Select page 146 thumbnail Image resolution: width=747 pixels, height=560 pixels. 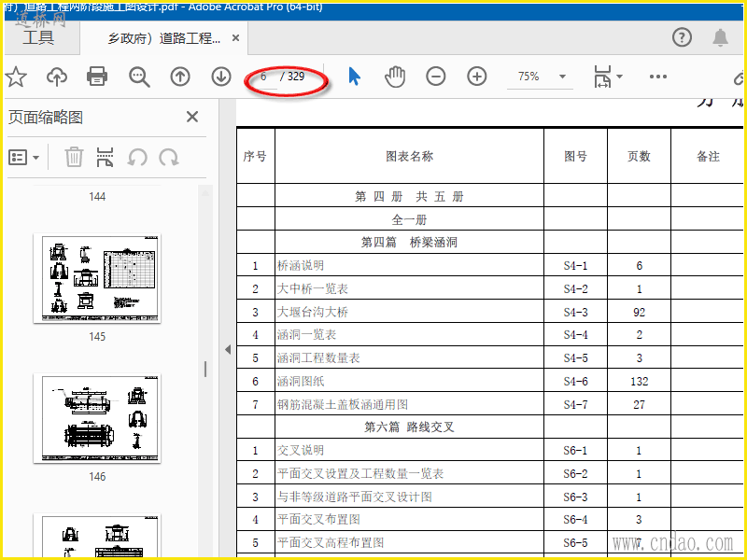[x=97, y=418]
